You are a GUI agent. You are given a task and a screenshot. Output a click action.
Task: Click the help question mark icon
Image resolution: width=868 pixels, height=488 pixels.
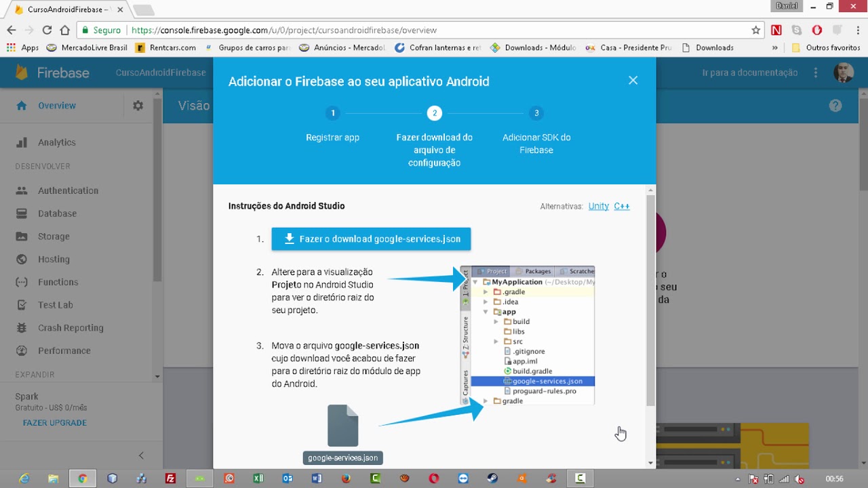tap(835, 106)
